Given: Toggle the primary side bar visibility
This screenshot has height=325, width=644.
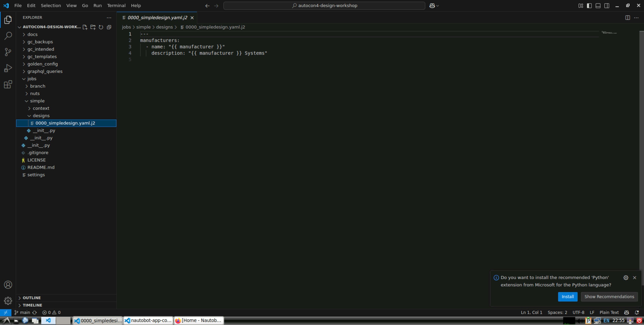Looking at the screenshot, I should [x=589, y=6].
